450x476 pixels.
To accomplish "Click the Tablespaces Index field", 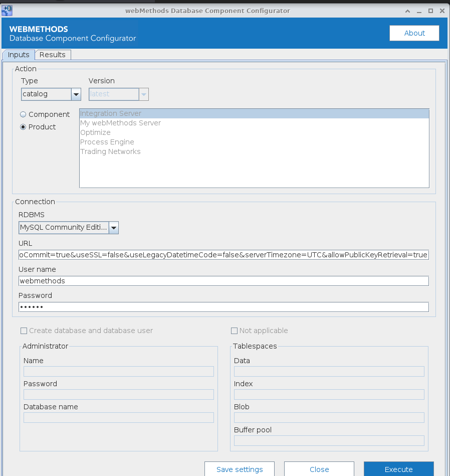I will (x=329, y=395).
